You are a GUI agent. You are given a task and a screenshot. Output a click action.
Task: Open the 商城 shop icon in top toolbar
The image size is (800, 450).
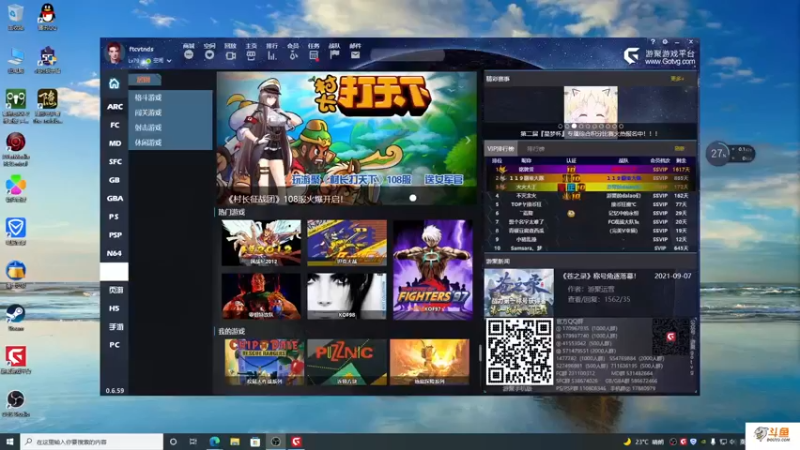pos(189,55)
